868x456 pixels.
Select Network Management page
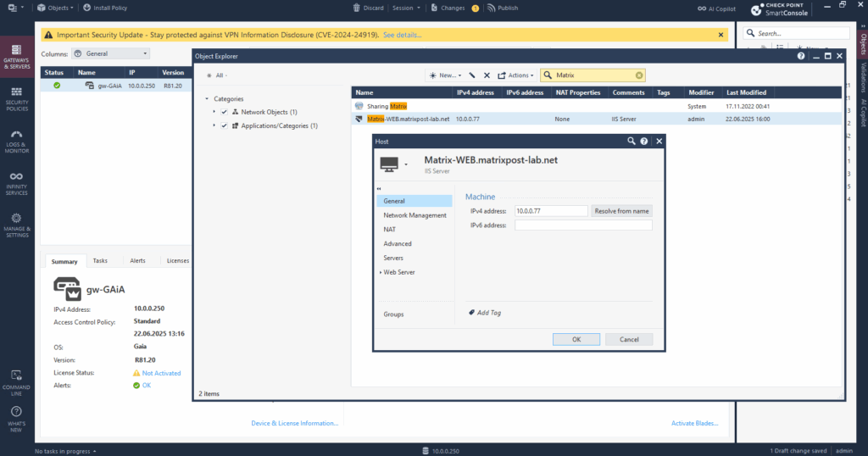[x=415, y=215]
